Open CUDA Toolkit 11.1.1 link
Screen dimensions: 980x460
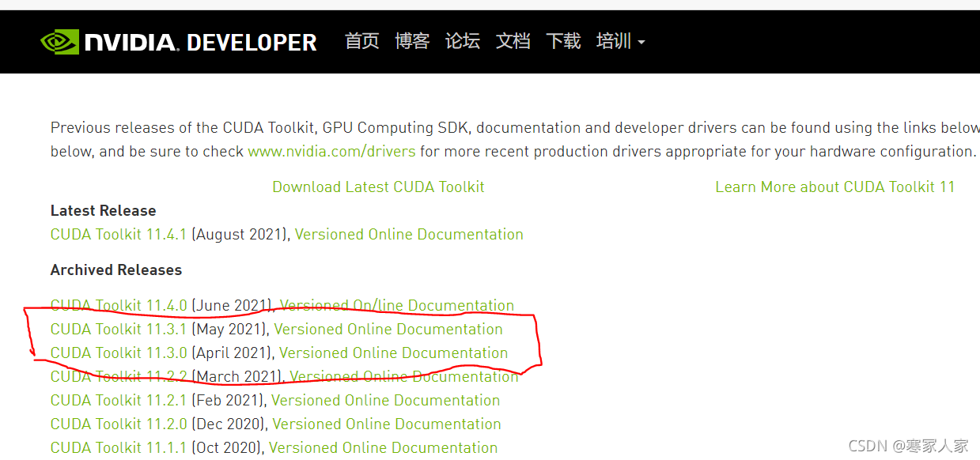[119, 447]
